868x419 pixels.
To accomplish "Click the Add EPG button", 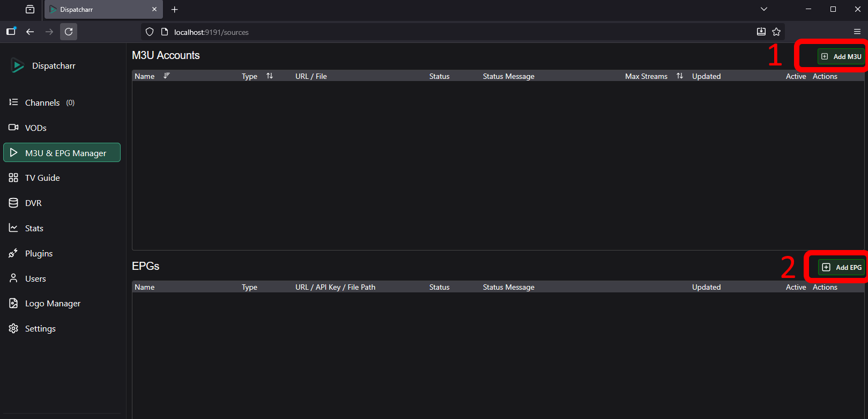I will click(842, 267).
